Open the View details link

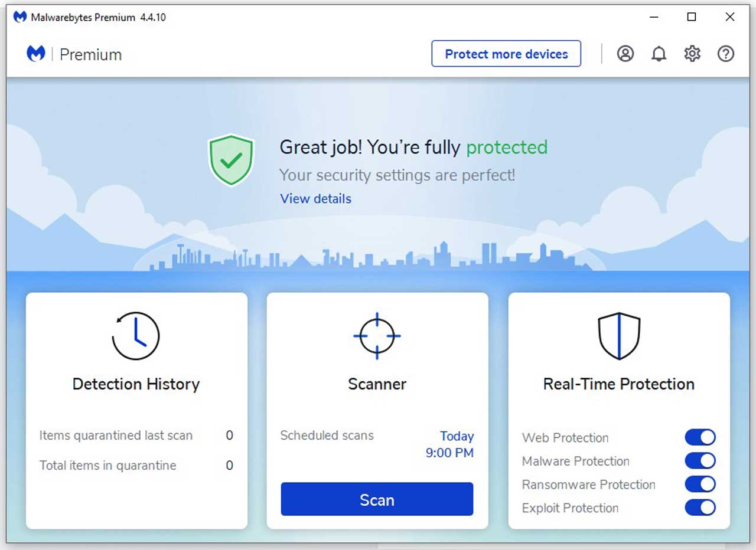pos(315,199)
